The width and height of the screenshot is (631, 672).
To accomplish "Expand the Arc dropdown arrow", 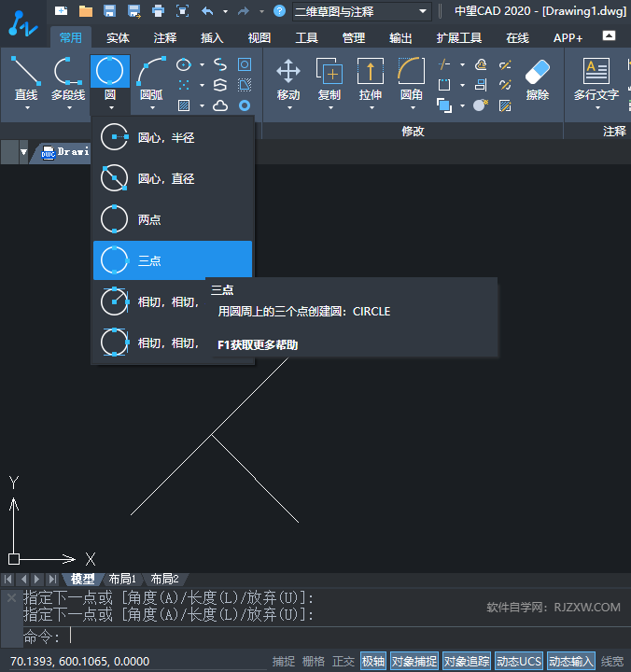I will tap(152, 108).
